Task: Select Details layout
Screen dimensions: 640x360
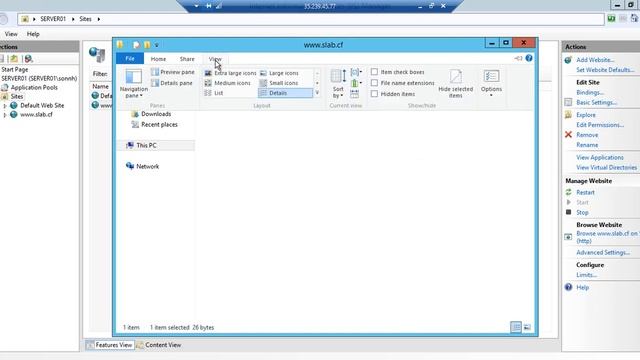Action: (x=285, y=93)
